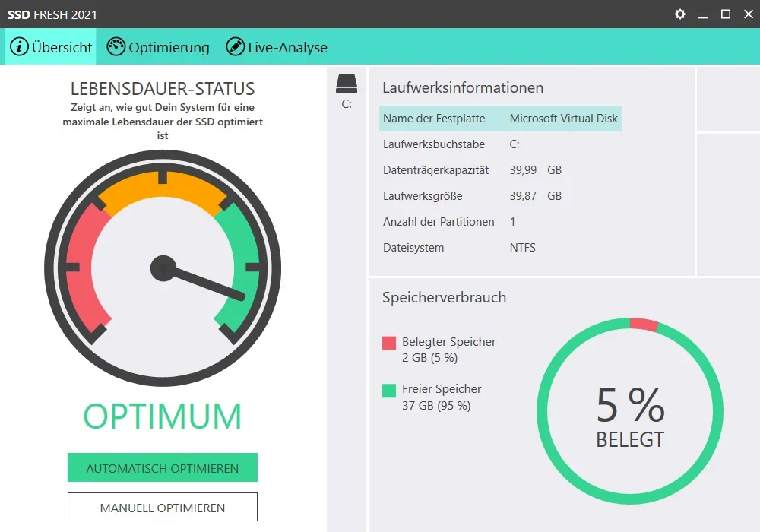Click the green OPTIMUM status text
The width and height of the screenshot is (760, 532).
click(163, 416)
